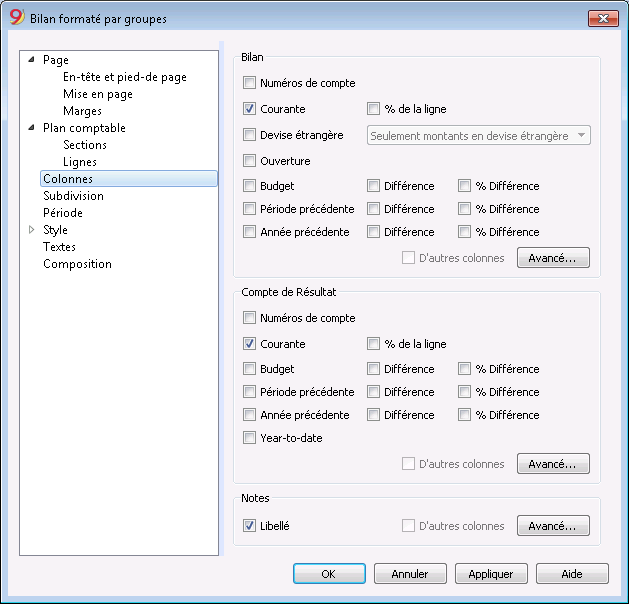Go to the Composition tree item
The width and height of the screenshot is (629, 604).
tap(77, 264)
